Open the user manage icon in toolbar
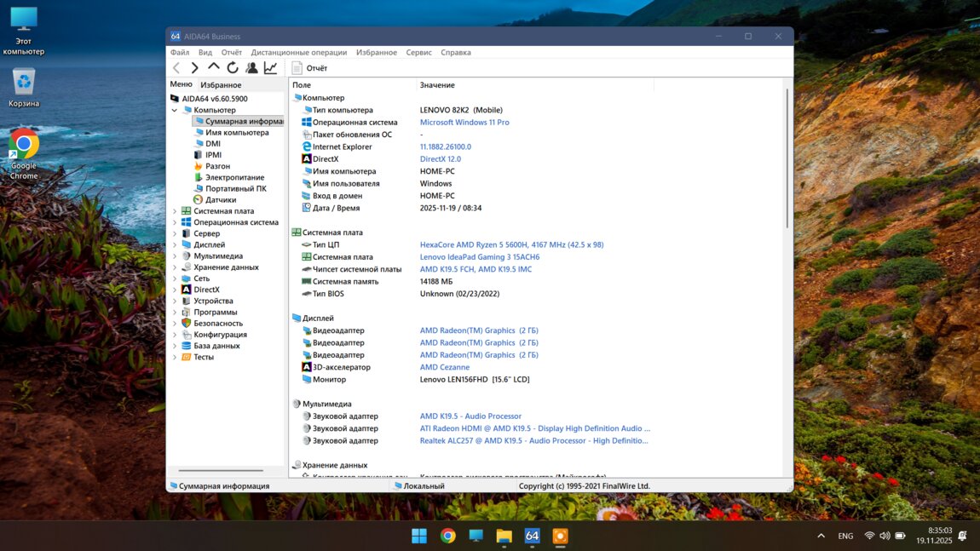980x551 pixels. point(251,68)
